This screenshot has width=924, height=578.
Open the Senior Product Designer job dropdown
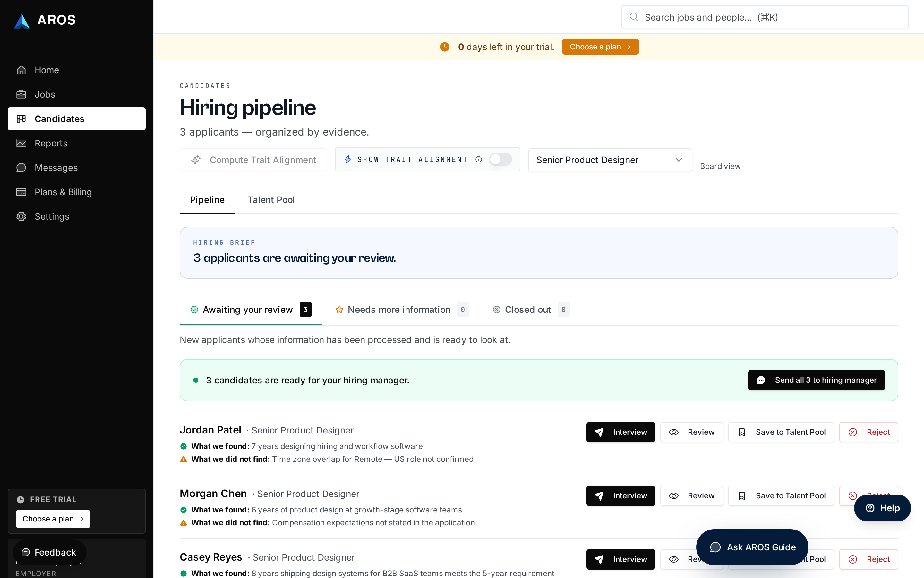click(610, 160)
